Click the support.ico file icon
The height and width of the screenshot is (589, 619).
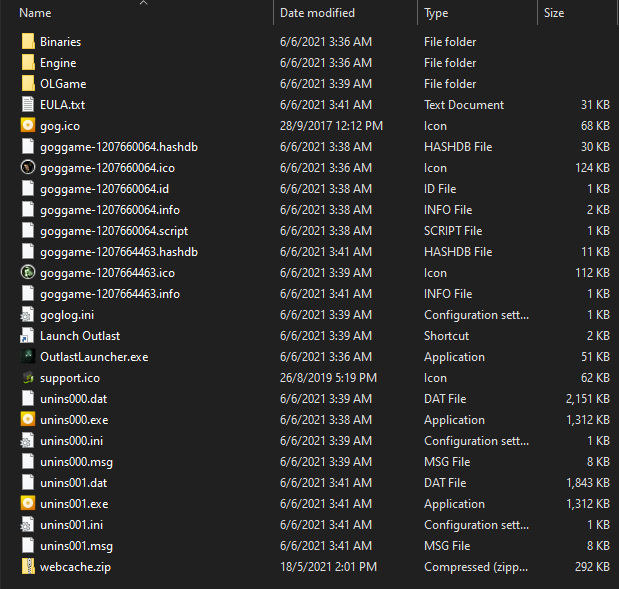pyautogui.click(x=28, y=378)
